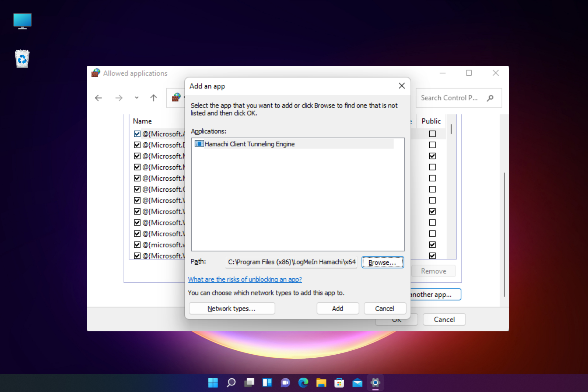The width and height of the screenshot is (588, 392).
Task: Open recent locations dropdown arrow
Action: (x=137, y=98)
